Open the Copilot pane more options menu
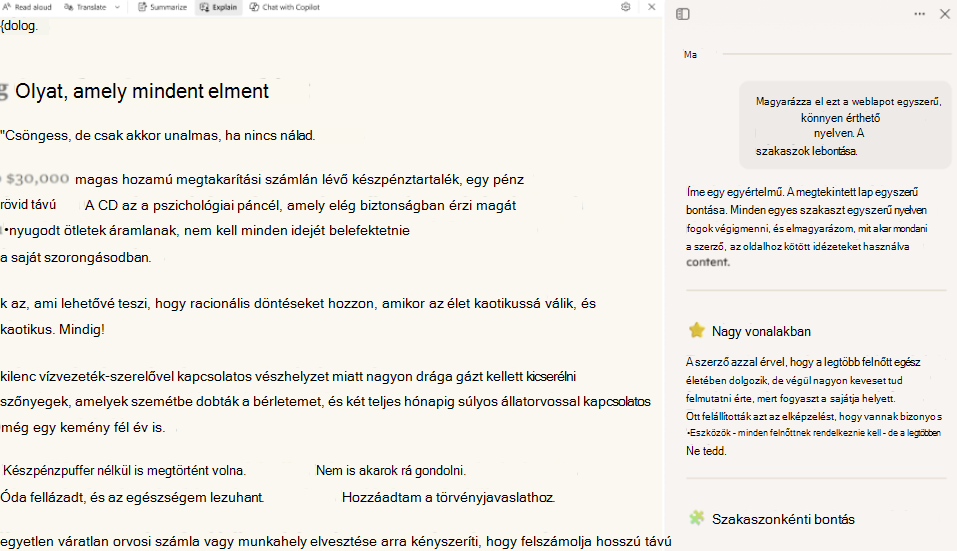957x551 pixels. [919, 14]
